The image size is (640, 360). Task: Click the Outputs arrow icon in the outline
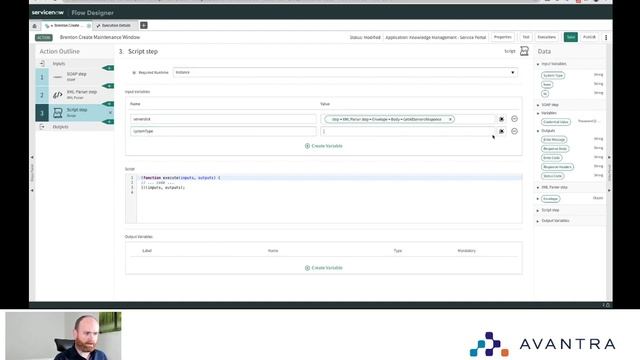pyautogui.click(x=42, y=127)
